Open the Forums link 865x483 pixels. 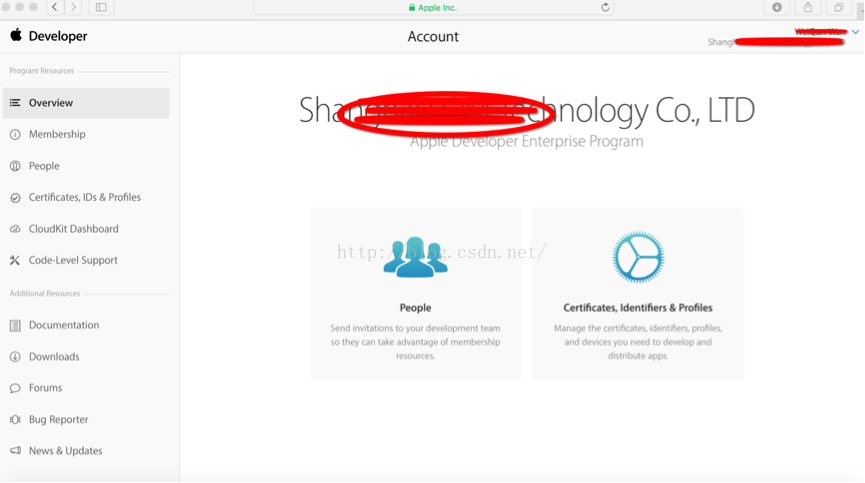pos(46,388)
